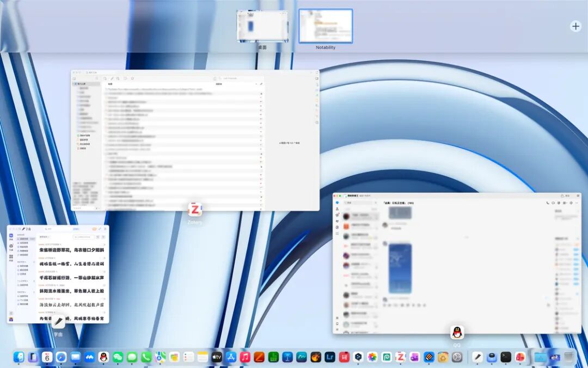Click the Zotero icon in the Dock
This screenshot has width=588, height=368.
point(401,357)
